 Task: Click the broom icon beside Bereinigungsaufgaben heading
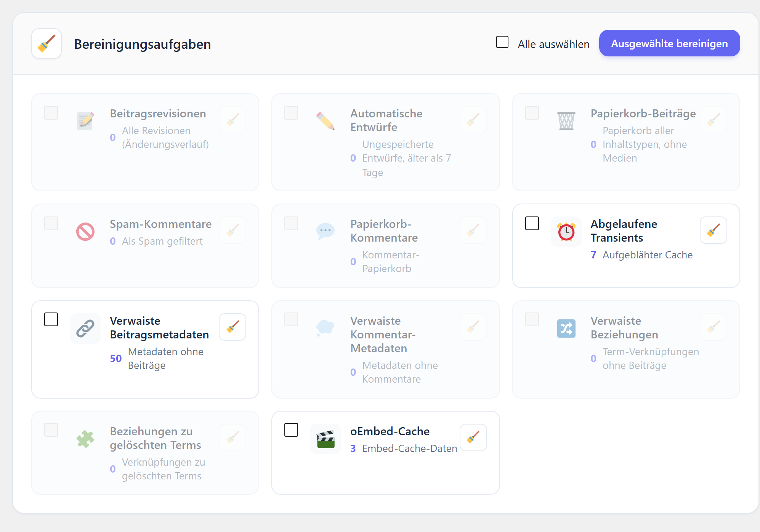click(46, 43)
